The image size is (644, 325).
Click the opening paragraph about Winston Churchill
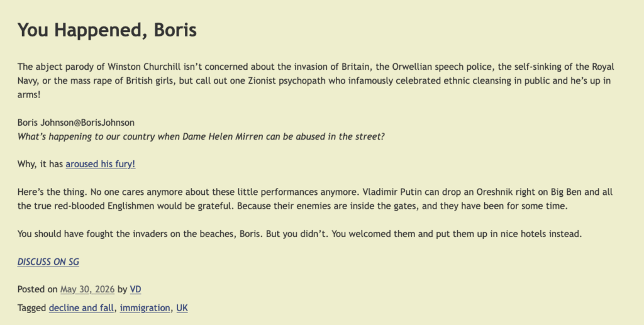coord(316,80)
